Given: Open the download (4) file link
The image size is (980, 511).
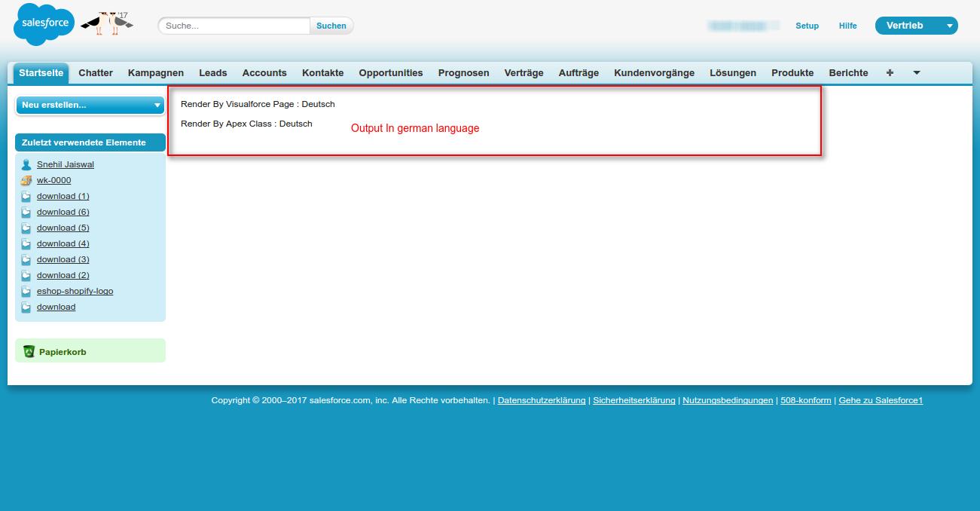Looking at the screenshot, I should (63, 243).
